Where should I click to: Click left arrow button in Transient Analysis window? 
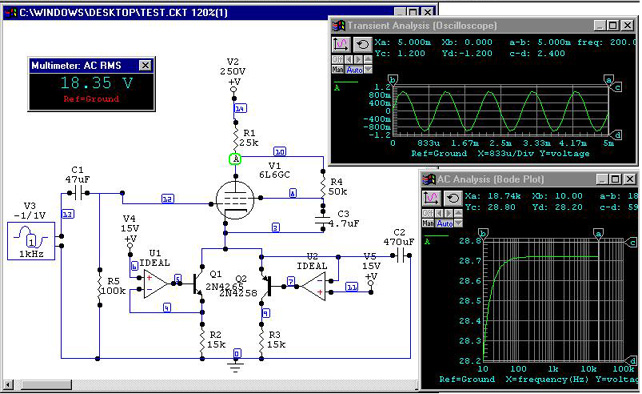pyautogui.click(x=348, y=59)
